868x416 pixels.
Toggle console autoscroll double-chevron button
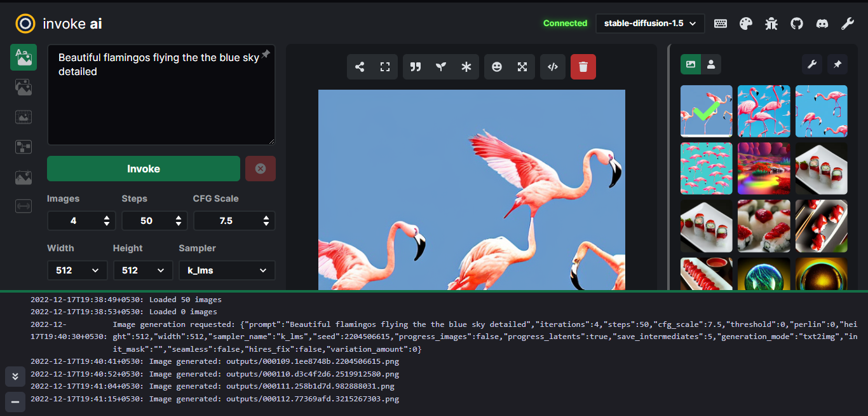tap(15, 376)
